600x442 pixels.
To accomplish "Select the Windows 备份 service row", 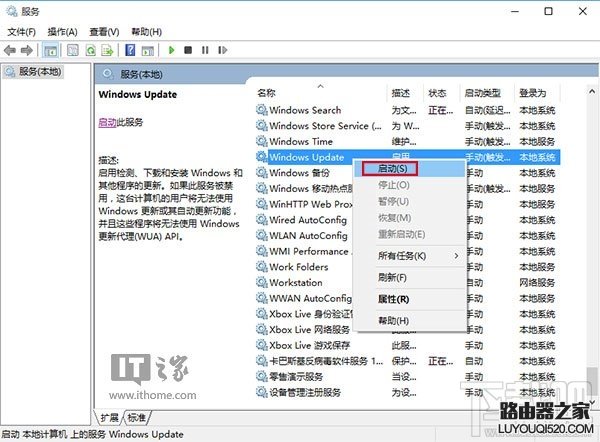I will [x=407, y=173].
